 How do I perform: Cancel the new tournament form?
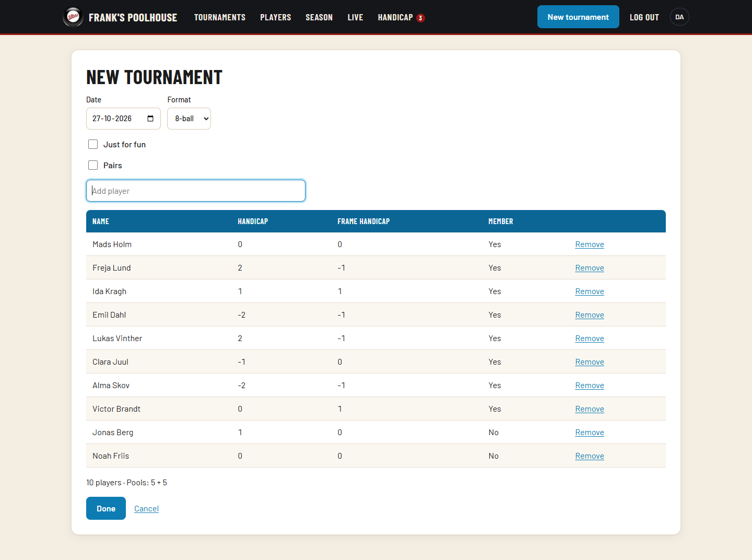click(x=146, y=509)
